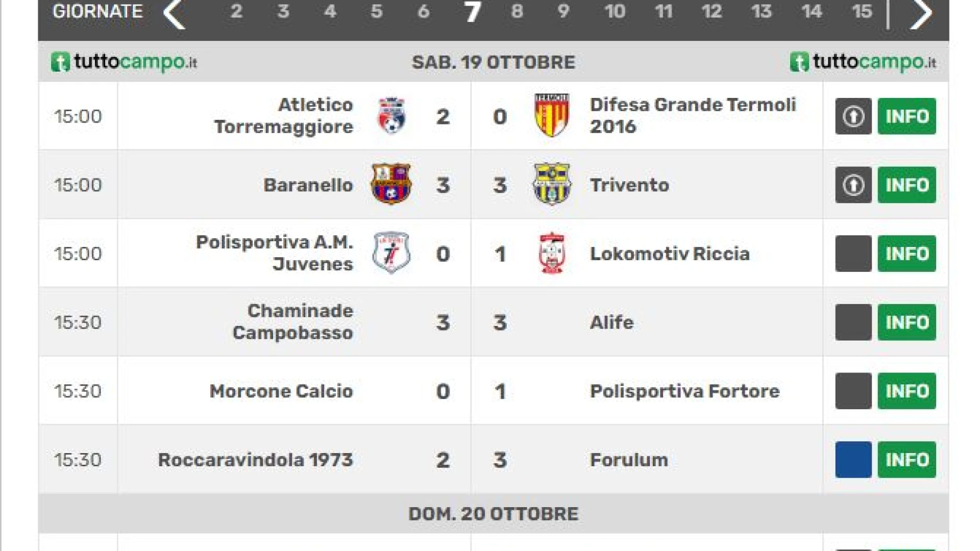This screenshot has height=551, width=980.
Task: Click dark square beside Lokomotiv Riccia match
Action: coord(853,254)
